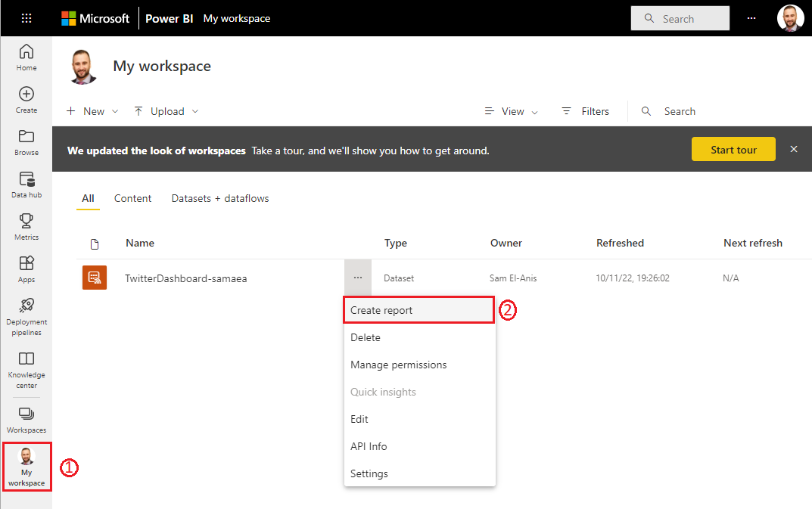Switch to the Content tab
812x509 pixels.
pyautogui.click(x=132, y=198)
